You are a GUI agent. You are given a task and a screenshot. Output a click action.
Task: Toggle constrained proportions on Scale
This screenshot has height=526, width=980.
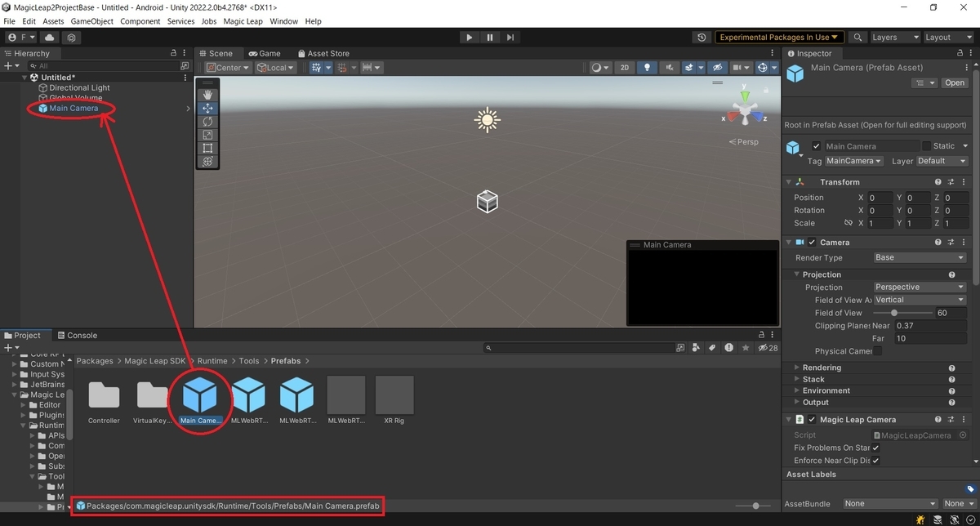point(849,223)
